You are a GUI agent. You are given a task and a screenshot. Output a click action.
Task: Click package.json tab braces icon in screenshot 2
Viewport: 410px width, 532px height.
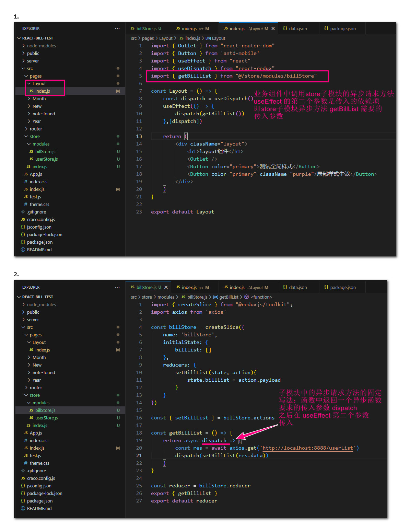(x=326, y=287)
